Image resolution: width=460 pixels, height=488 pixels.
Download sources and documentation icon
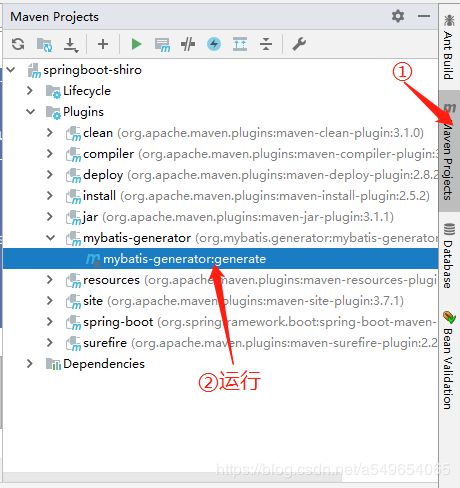tap(71, 44)
